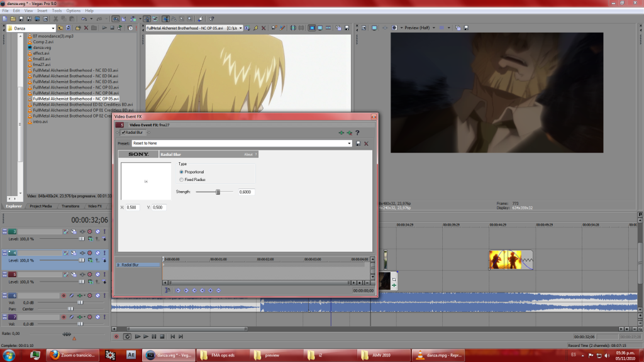Click the Save Snapshot icon in Preview toolbar
Screen dimensions: 644x362
point(466,28)
